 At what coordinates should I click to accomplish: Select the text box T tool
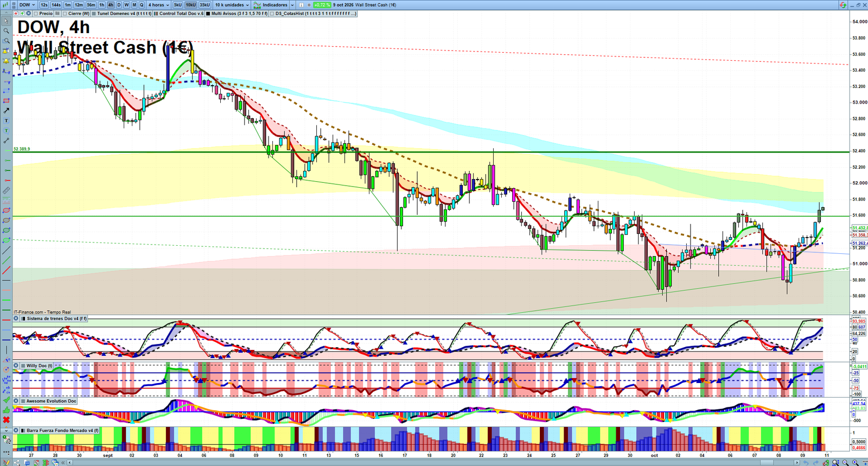[6, 120]
